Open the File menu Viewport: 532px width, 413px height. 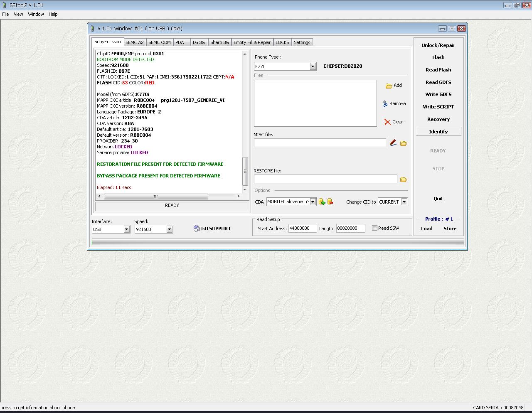(5, 14)
